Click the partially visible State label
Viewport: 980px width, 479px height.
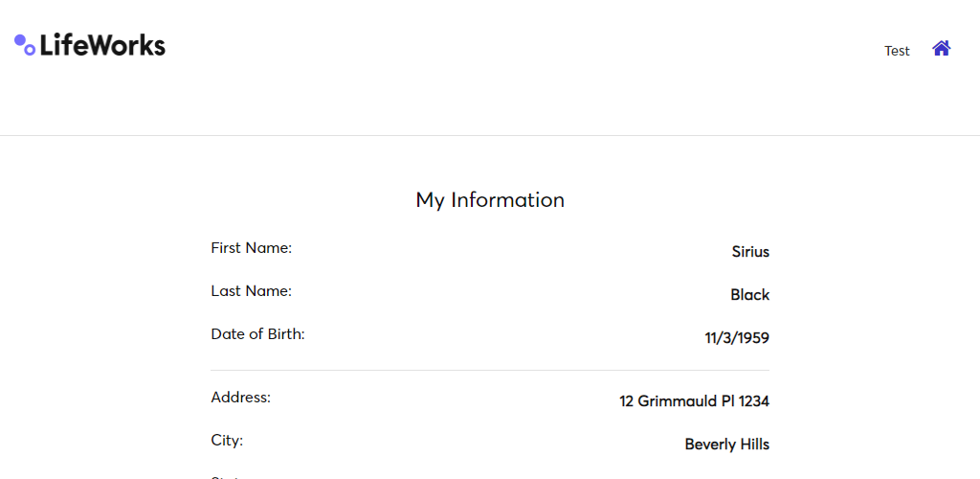click(227, 476)
